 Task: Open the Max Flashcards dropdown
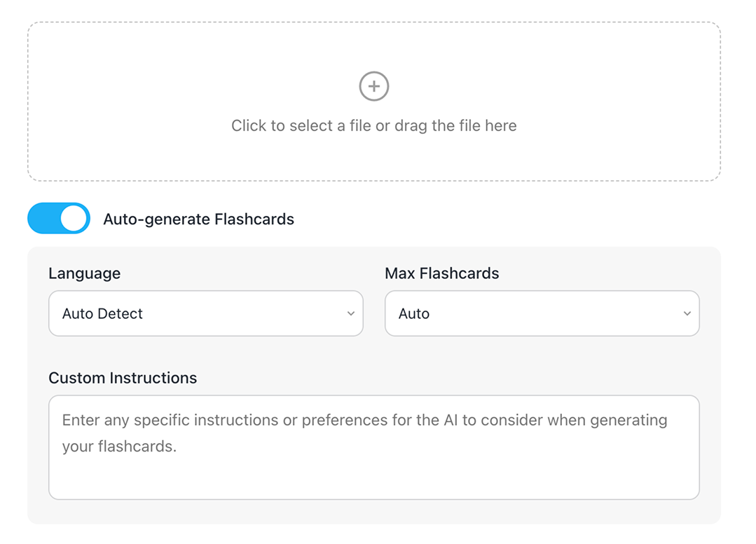542,313
